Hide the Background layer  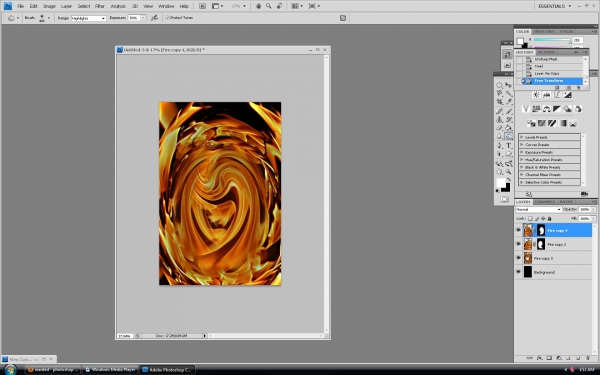coord(518,272)
